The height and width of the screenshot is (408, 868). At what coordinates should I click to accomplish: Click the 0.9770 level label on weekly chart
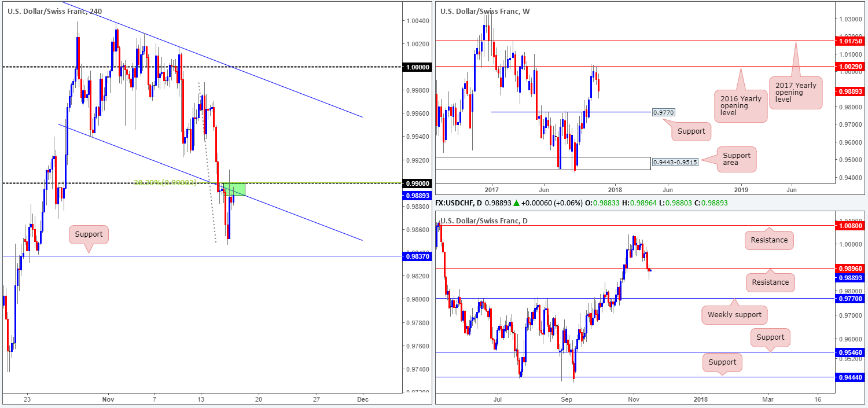point(663,112)
